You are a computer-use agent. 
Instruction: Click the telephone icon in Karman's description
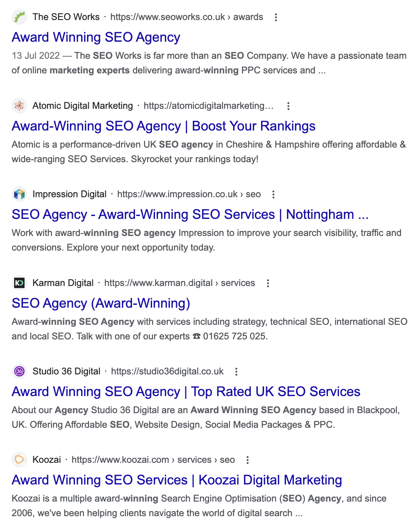point(197,336)
